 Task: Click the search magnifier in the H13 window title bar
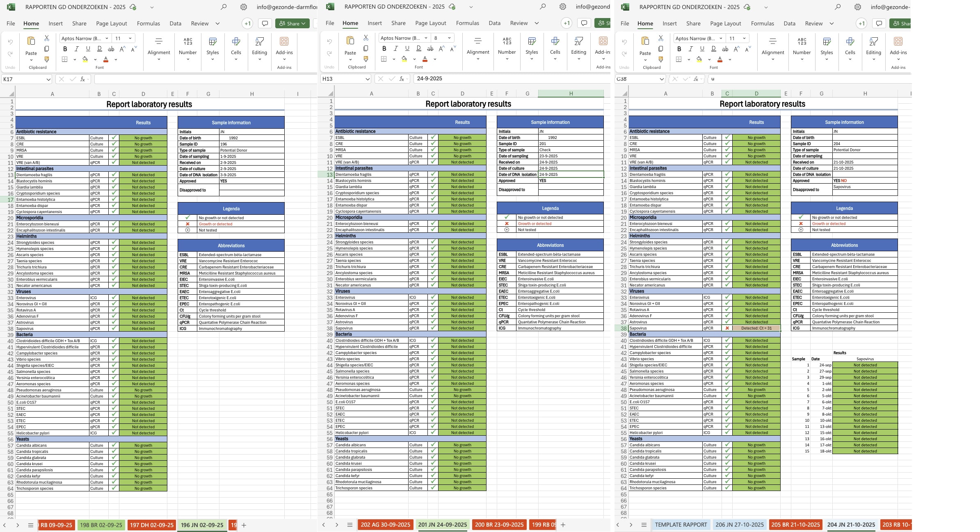click(x=542, y=7)
